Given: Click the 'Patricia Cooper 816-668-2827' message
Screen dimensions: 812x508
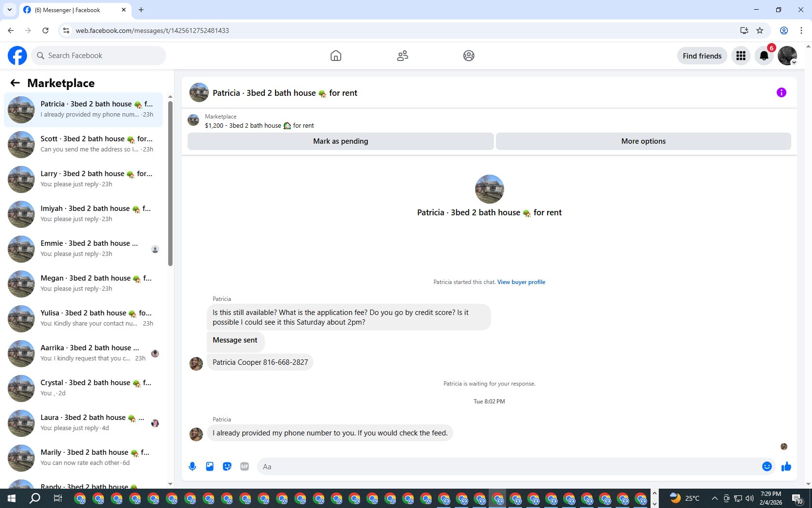Looking at the screenshot, I should click(x=260, y=362).
